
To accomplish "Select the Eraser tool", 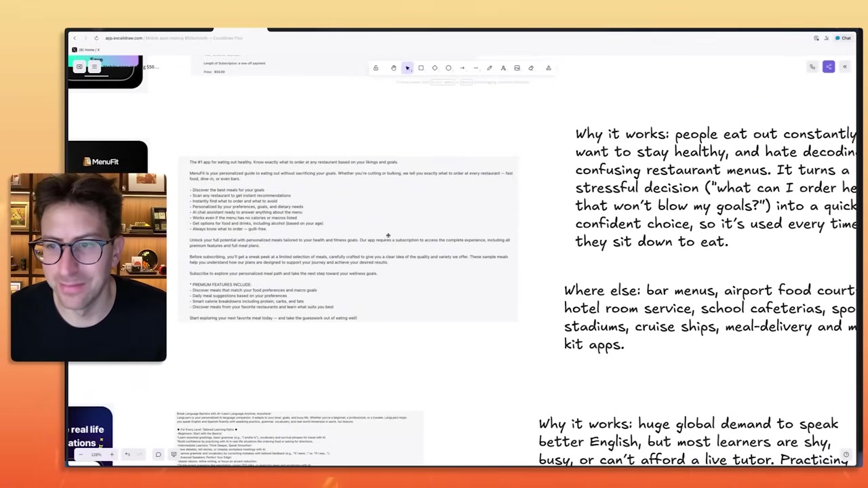I will point(531,68).
